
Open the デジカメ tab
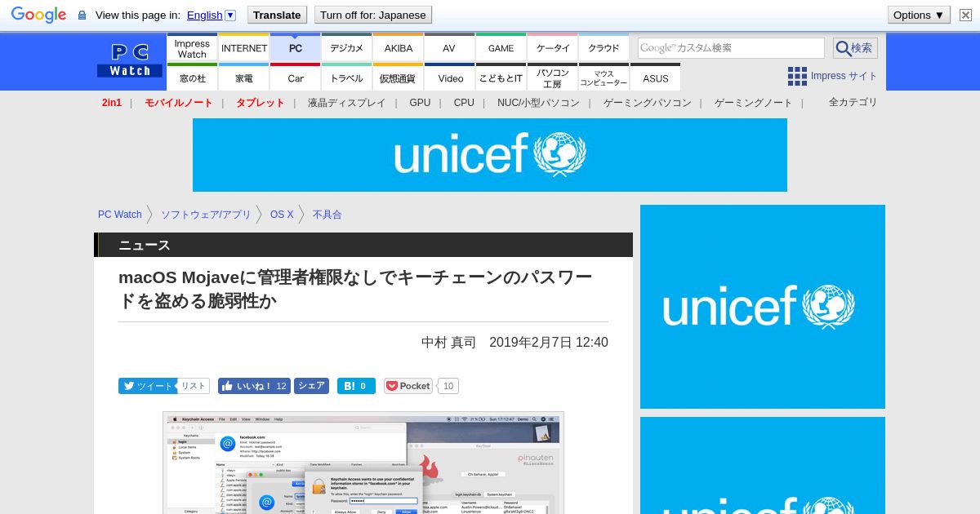click(347, 48)
